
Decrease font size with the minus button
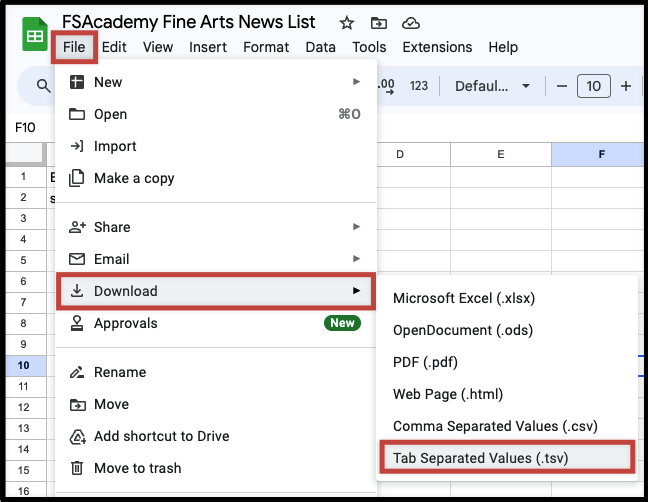pyautogui.click(x=562, y=86)
